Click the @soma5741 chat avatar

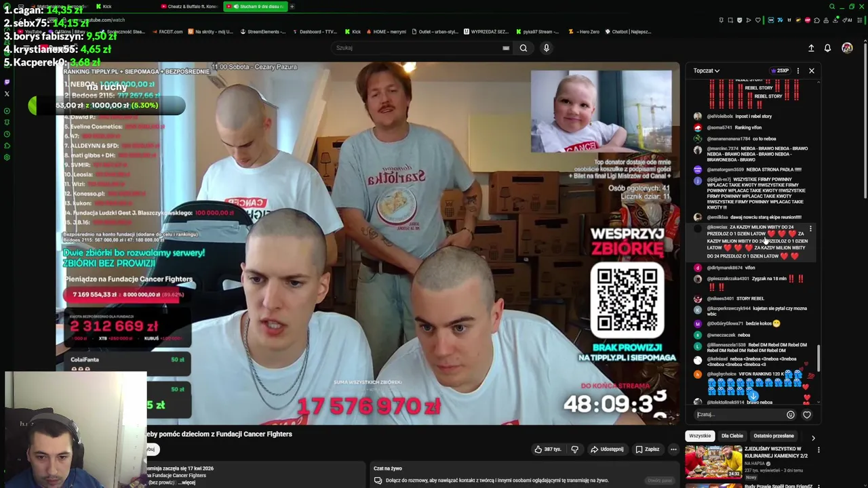(698, 127)
